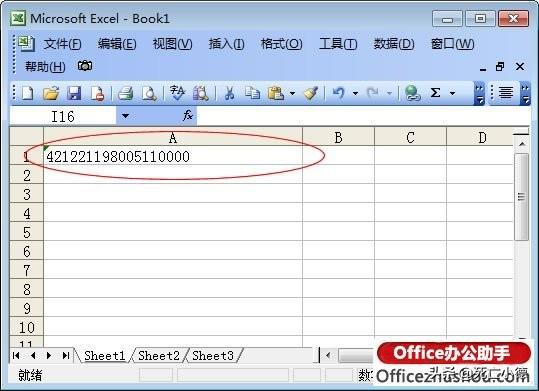Go to next sheet tab navigation arrow

[49, 356]
